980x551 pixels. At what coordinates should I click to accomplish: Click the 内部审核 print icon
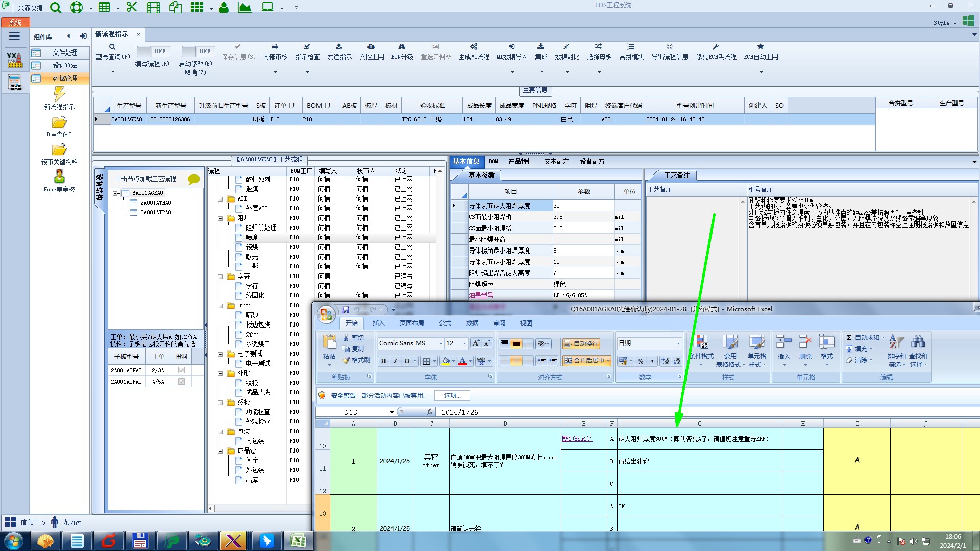tap(275, 47)
